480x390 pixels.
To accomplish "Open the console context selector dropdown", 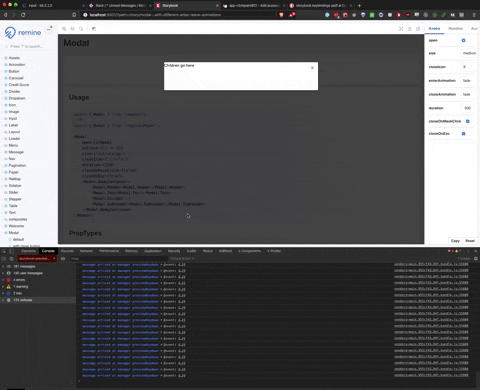I will coord(37,259).
